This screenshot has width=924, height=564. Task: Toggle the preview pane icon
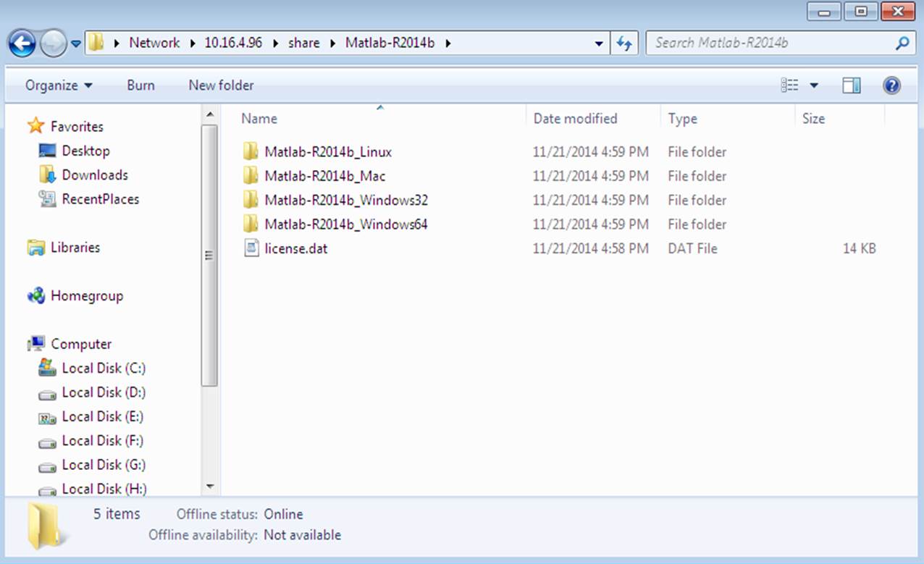pyautogui.click(x=852, y=85)
